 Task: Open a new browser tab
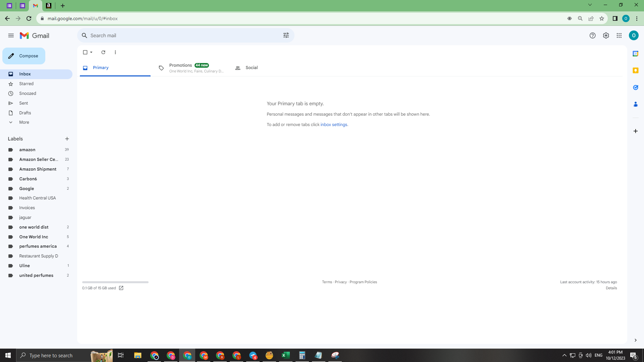[x=63, y=6]
